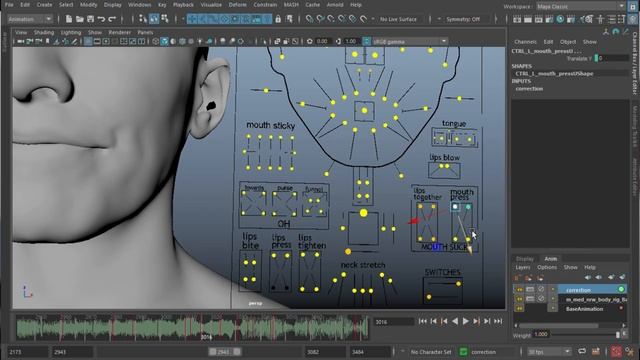The width and height of the screenshot is (640, 360).
Task: Click the loop playback icon
Action: tap(582, 351)
